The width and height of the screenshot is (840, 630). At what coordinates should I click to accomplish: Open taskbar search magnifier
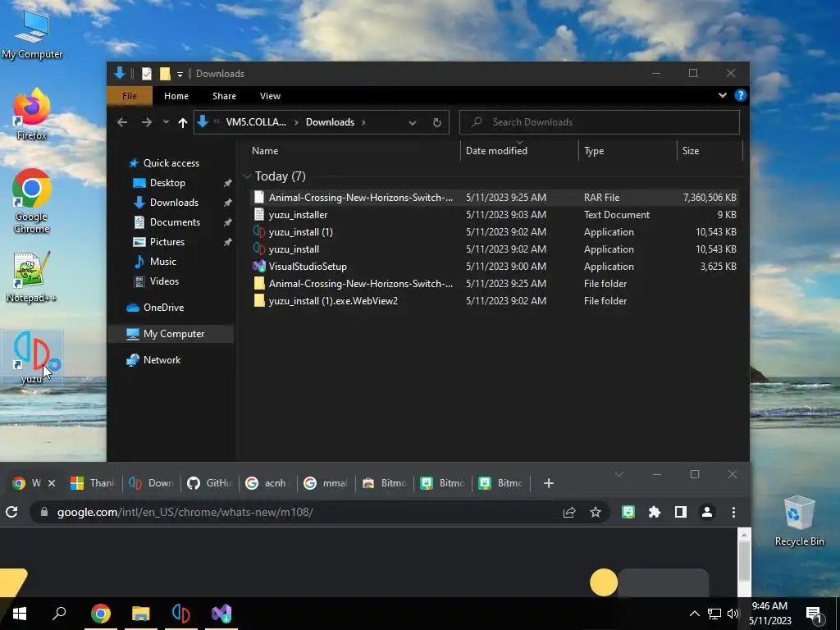click(59, 614)
